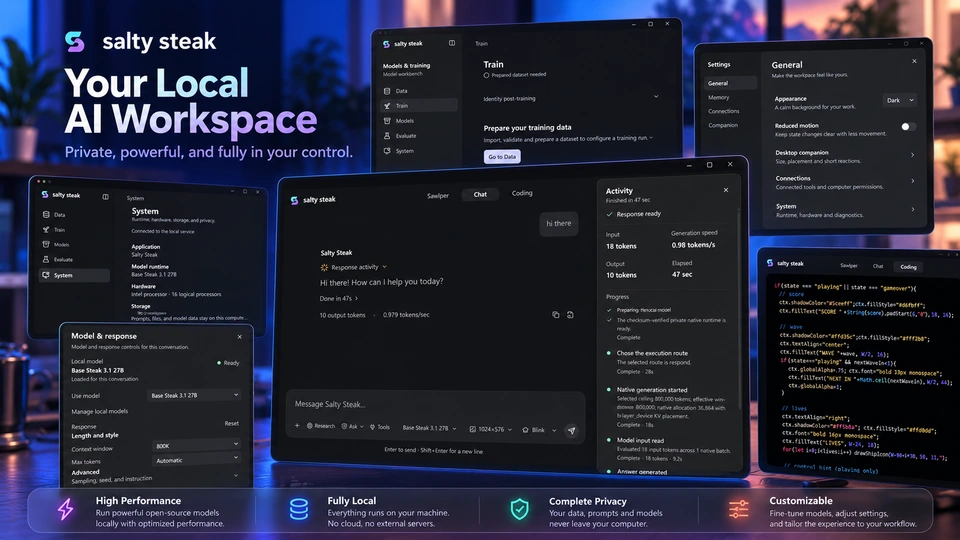Click the send message paper-plane icon
This screenshot has height=540, width=960.
[x=571, y=430]
